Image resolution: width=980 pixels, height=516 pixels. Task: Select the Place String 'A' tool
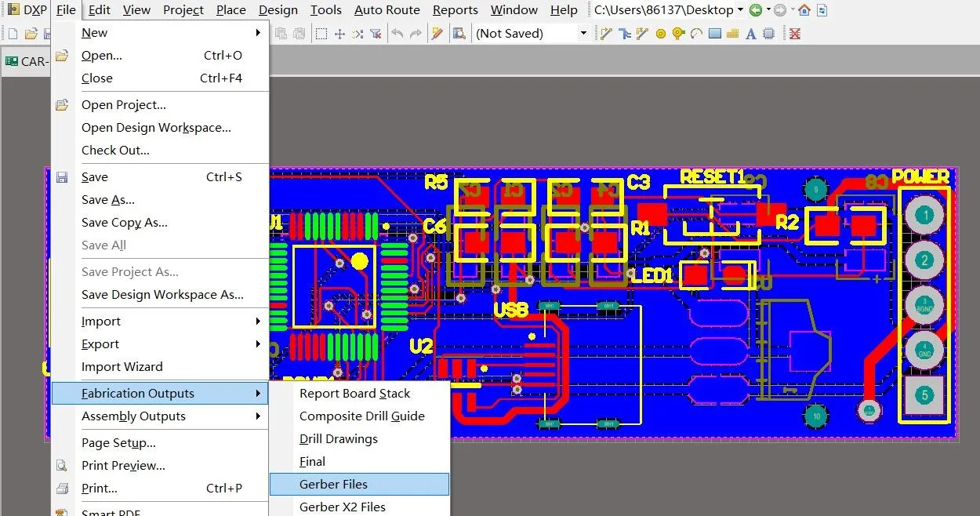[x=750, y=34]
